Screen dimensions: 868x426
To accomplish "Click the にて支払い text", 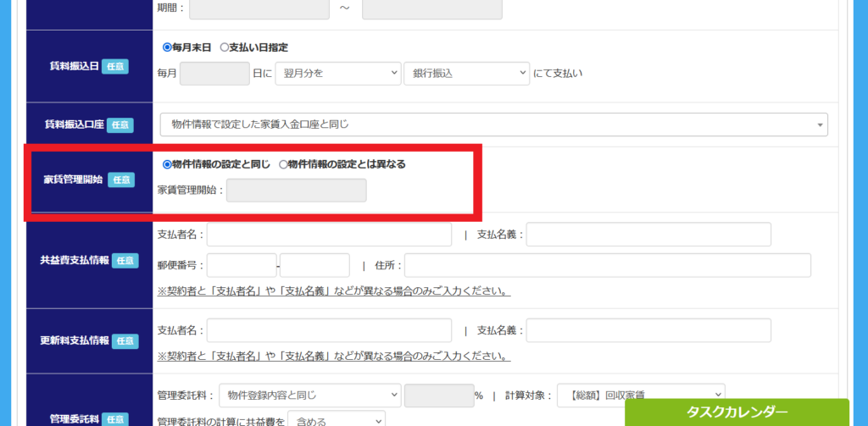I will (558, 74).
